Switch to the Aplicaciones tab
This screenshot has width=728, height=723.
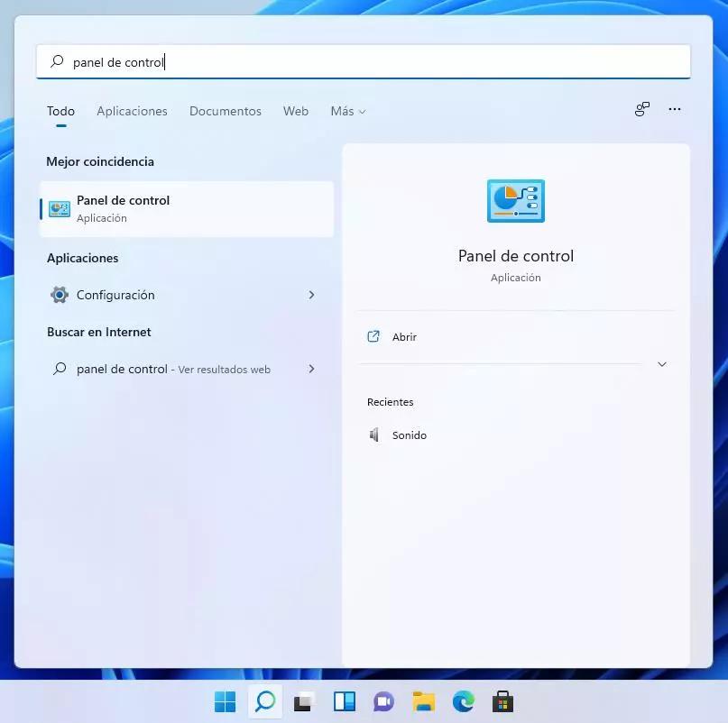pyautogui.click(x=132, y=112)
